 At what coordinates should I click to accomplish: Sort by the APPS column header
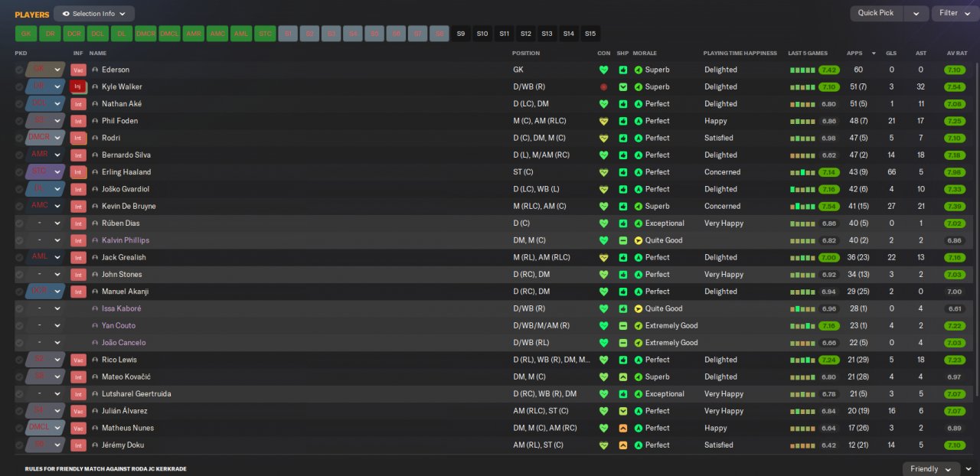(x=854, y=54)
